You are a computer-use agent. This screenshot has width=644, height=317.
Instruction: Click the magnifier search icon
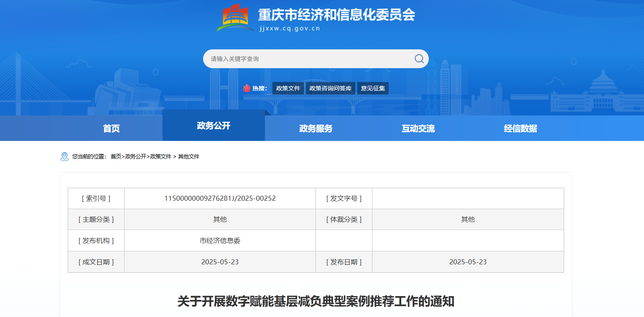pos(419,59)
